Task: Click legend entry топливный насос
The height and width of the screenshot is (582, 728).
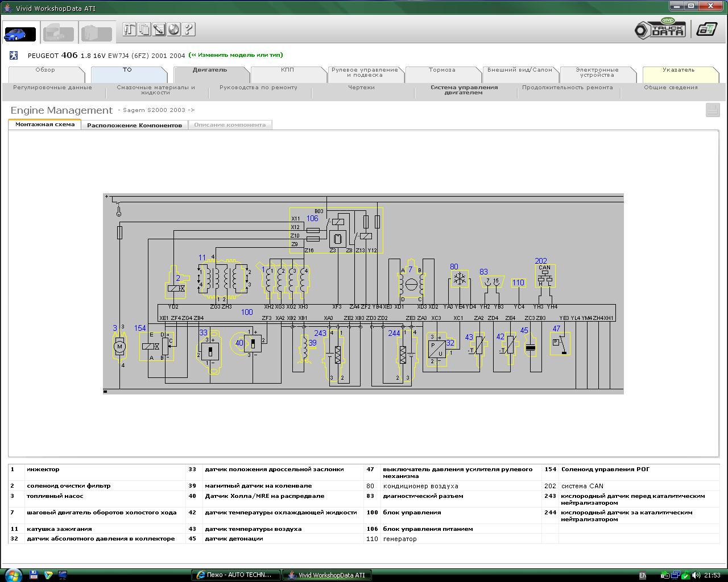Action: (x=55, y=496)
